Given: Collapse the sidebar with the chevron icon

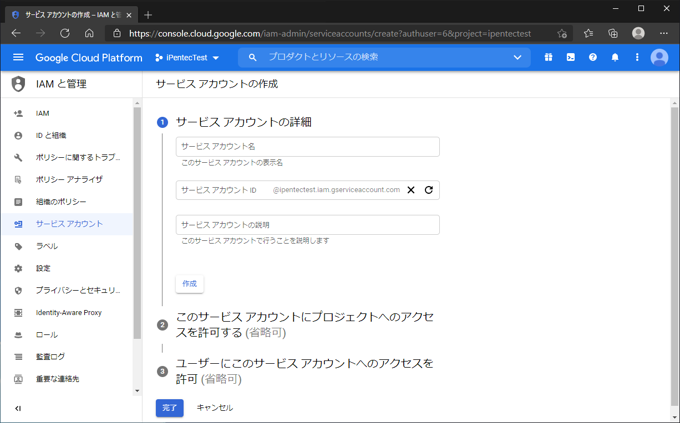Looking at the screenshot, I should point(18,408).
